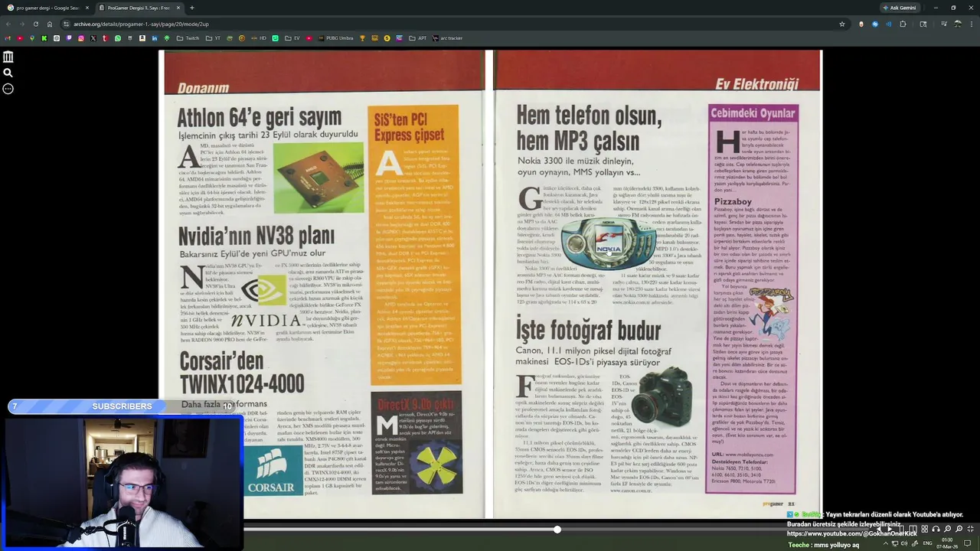980x551 pixels.
Task: Select the ProGamer Dergisi browser tab
Action: pos(138,8)
